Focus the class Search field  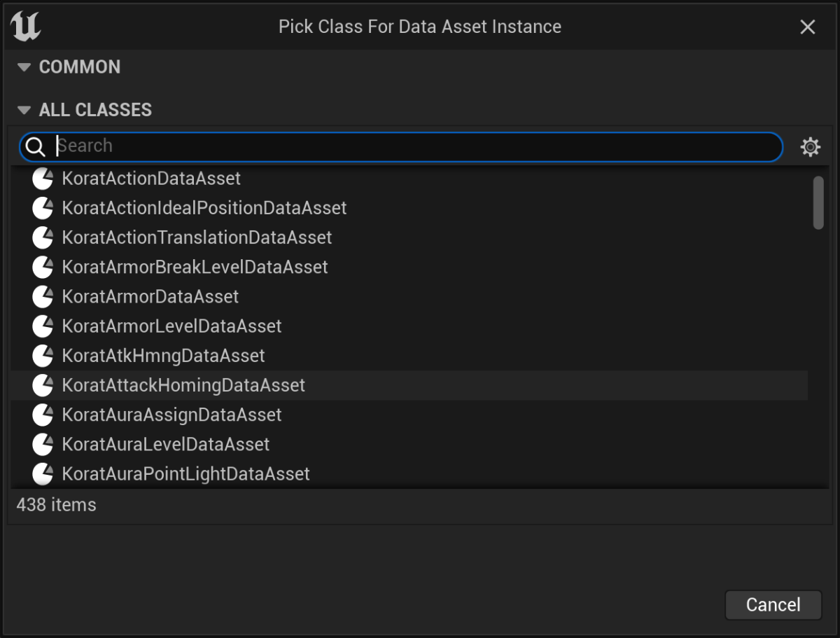click(400, 146)
